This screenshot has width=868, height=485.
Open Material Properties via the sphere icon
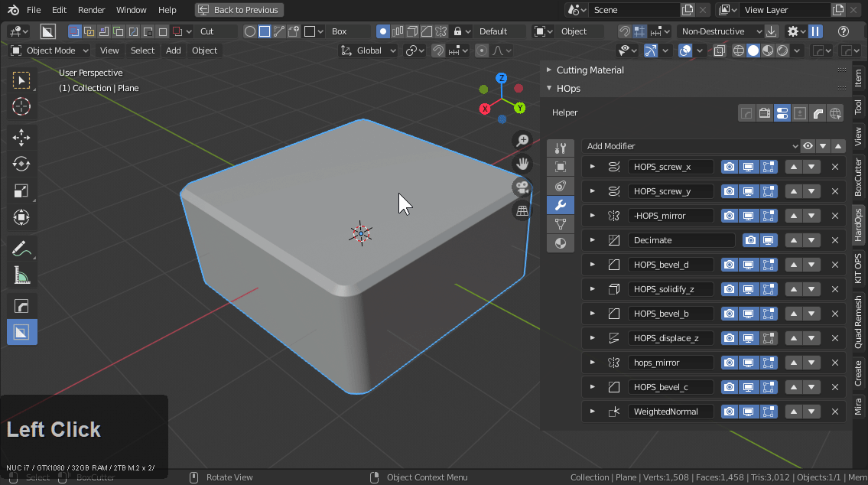click(x=561, y=243)
